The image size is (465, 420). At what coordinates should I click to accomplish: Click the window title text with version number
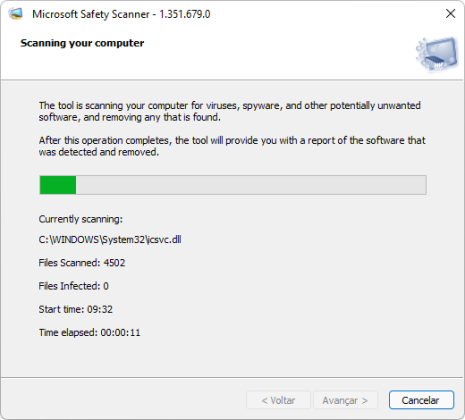coord(121,14)
